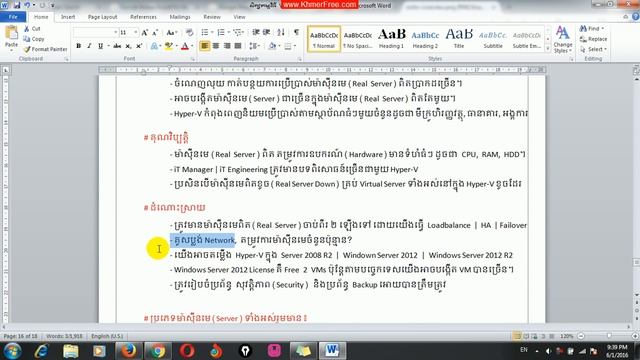This screenshot has height=360, width=640.
Task: Apply subscript formatting
Action: click(128, 46)
